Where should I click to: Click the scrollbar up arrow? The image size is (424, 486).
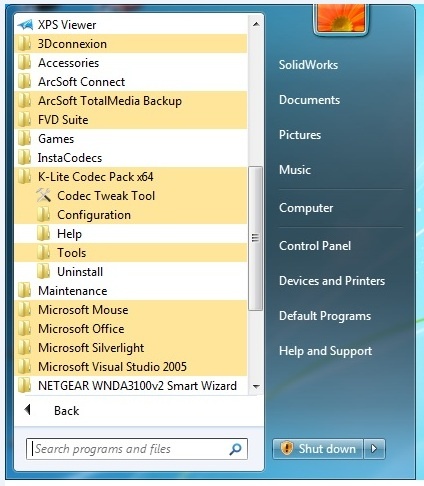pyautogui.click(x=256, y=24)
